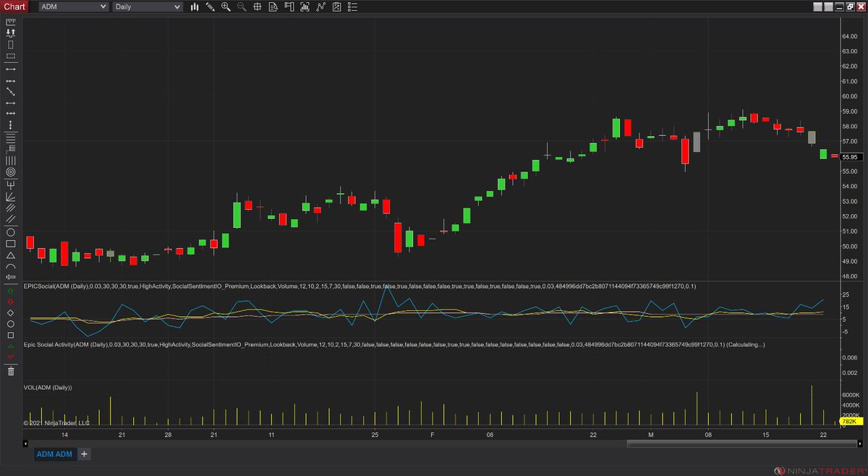Activate the zoom out magnifier
This screenshot has height=476, width=868.
click(242, 7)
